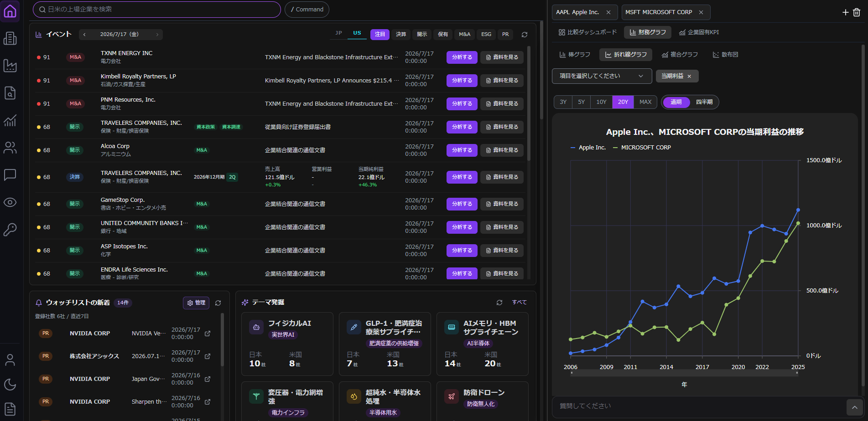
Task: Select the 複合グラフ chart type
Action: [680, 55]
